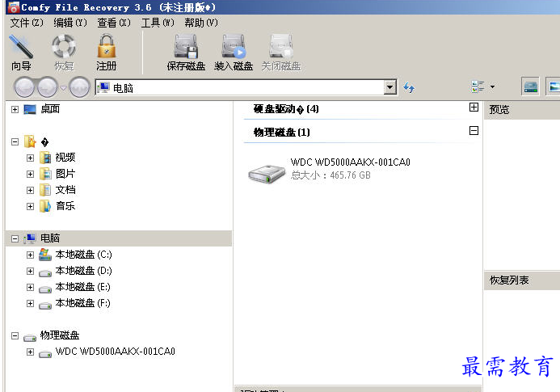Click the 总大小: 465.76 GB text
560x392 pixels.
pos(331,175)
